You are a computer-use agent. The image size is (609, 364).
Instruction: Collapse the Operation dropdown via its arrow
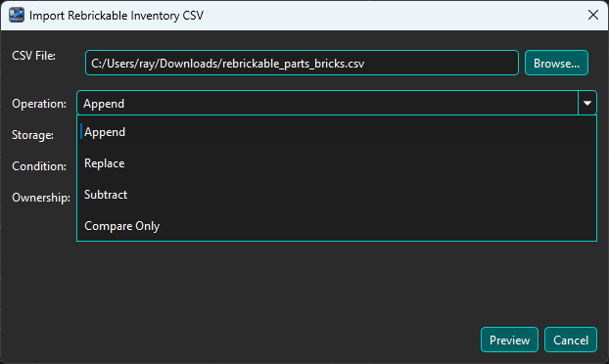(x=587, y=103)
